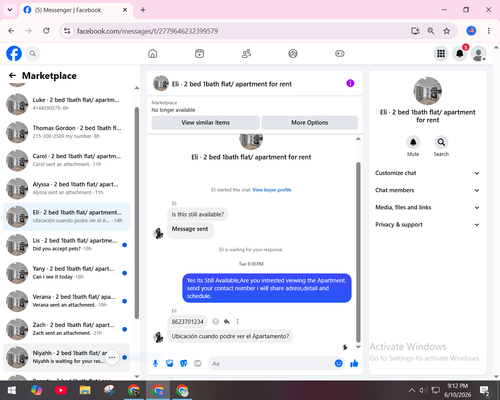Click the Eli listing thumbnail in side panel
The height and width of the screenshot is (400, 500).
coord(428,91)
